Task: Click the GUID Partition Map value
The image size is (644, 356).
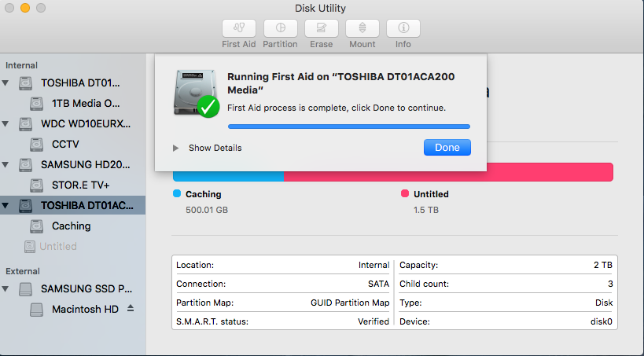Action: tap(350, 303)
